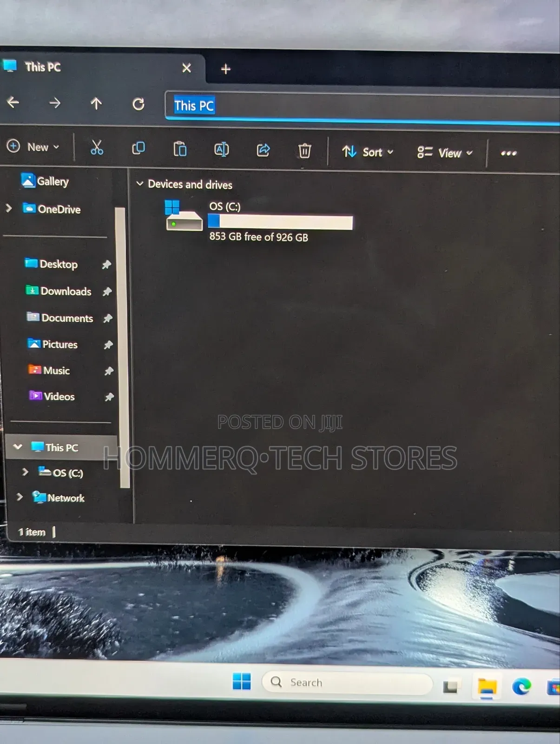The width and height of the screenshot is (560, 744).
Task: Expand the OneDrive tree node
Action: tap(9, 208)
